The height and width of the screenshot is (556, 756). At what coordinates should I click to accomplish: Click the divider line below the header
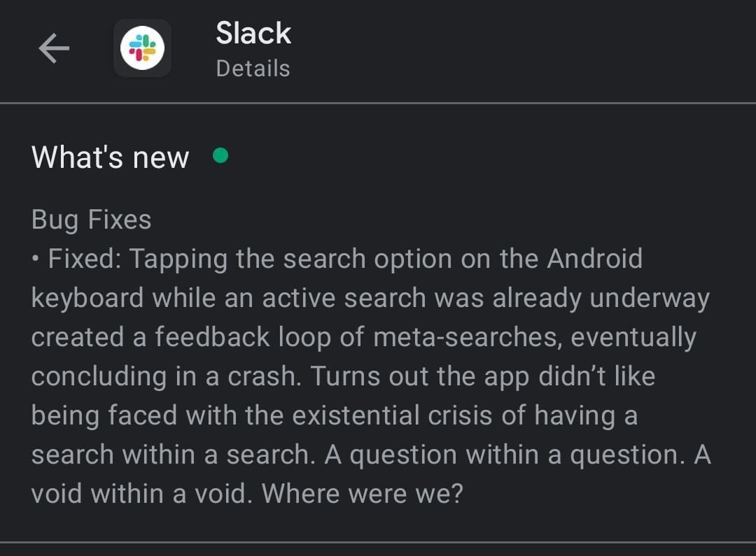378,101
